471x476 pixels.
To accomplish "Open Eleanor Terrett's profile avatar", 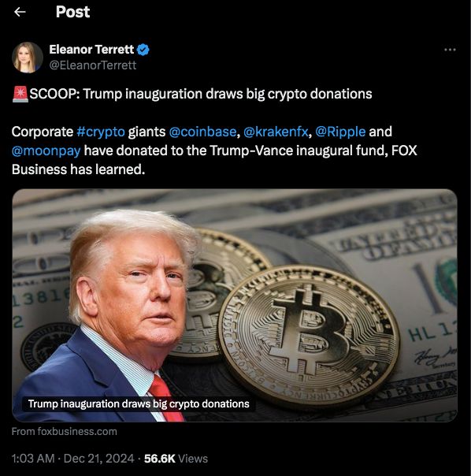I will tap(28, 58).
